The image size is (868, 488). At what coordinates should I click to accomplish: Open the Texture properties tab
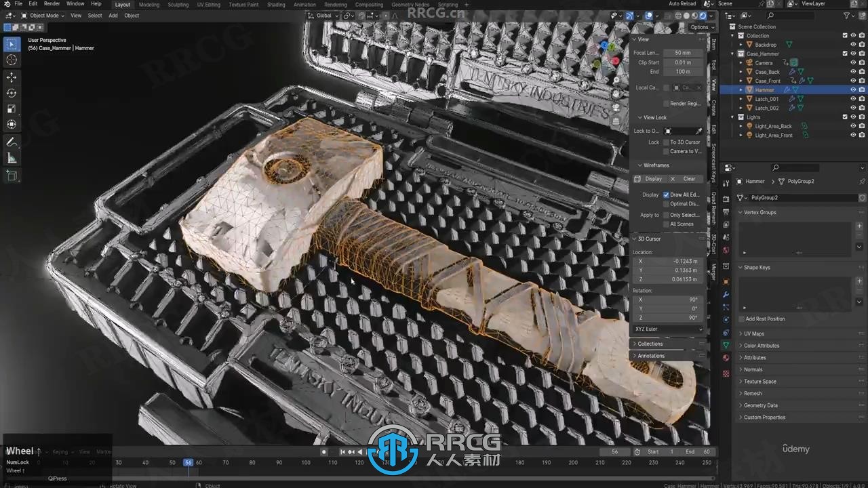coord(726,373)
